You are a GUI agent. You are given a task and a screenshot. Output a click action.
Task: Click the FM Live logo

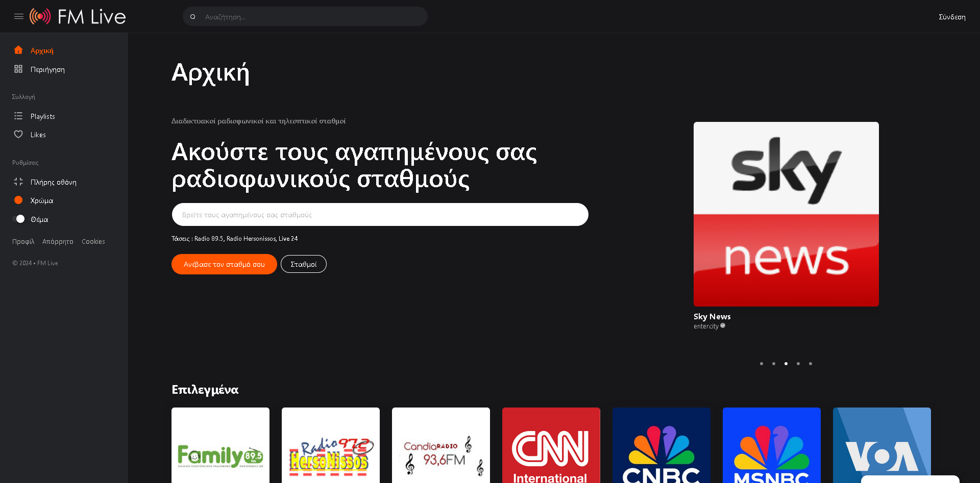click(x=78, y=16)
